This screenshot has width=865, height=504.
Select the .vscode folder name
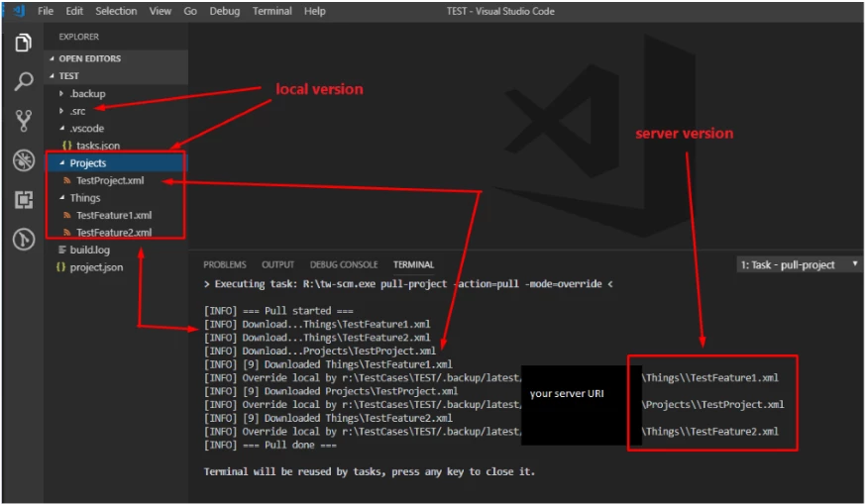tap(86, 129)
